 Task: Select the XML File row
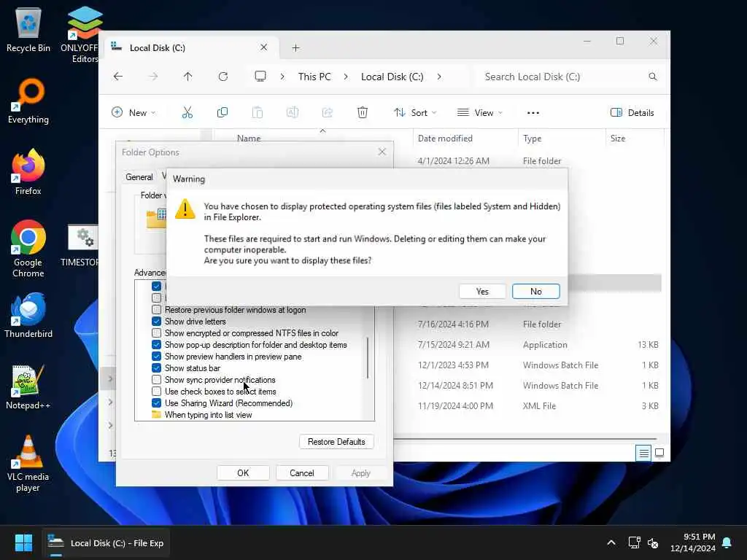click(527, 406)
